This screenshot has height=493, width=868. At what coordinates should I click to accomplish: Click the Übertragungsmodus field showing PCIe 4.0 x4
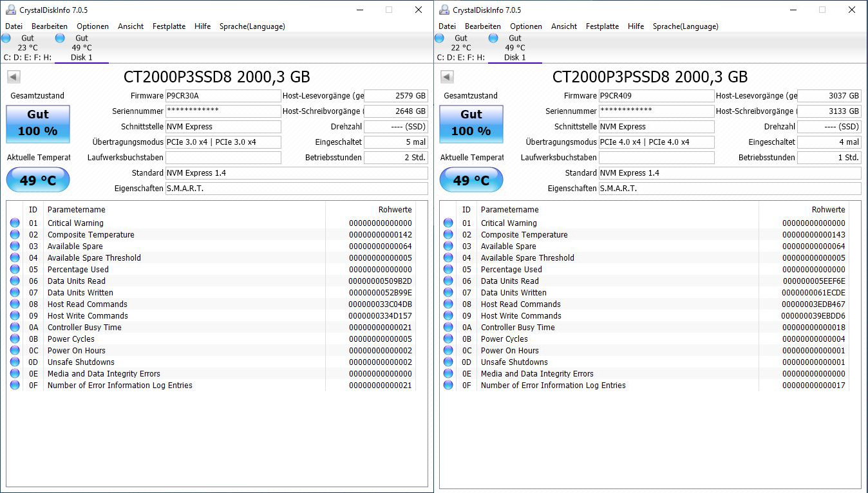(x=657, y=142)
